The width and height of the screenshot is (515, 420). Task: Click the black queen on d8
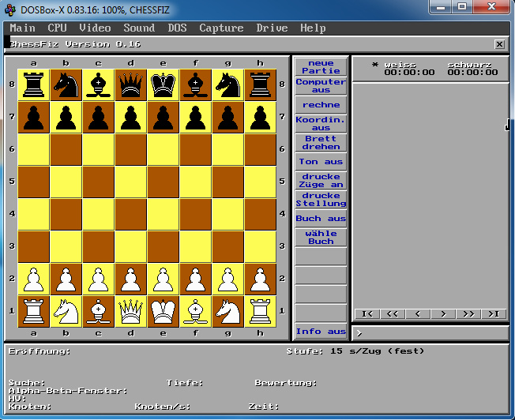pos(130,84)
